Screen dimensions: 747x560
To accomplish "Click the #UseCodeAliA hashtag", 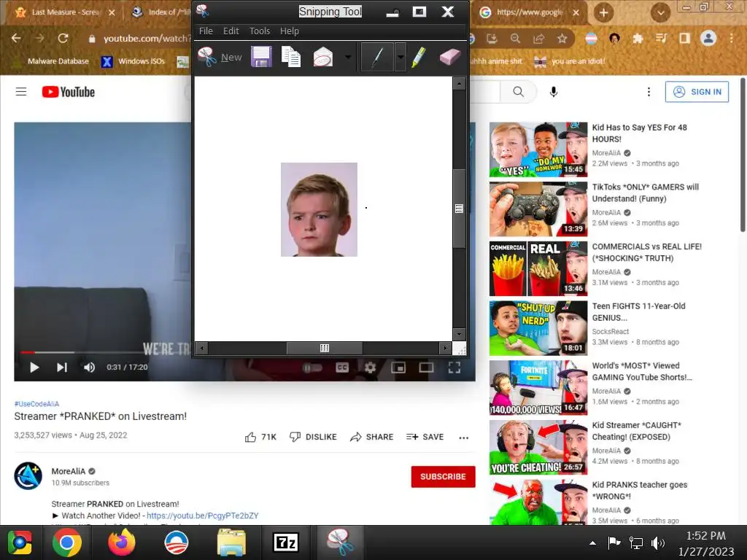I will point(36,404).
